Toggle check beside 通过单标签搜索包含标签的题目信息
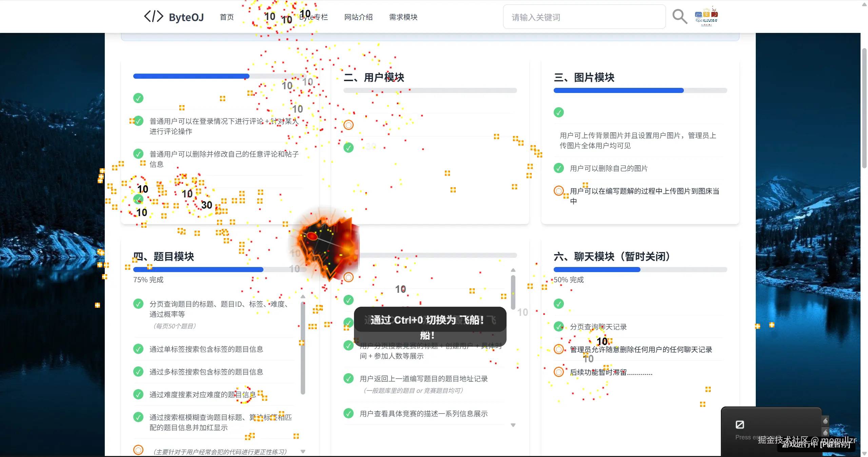This screenshot has height=457, width=868. (138, 349)
